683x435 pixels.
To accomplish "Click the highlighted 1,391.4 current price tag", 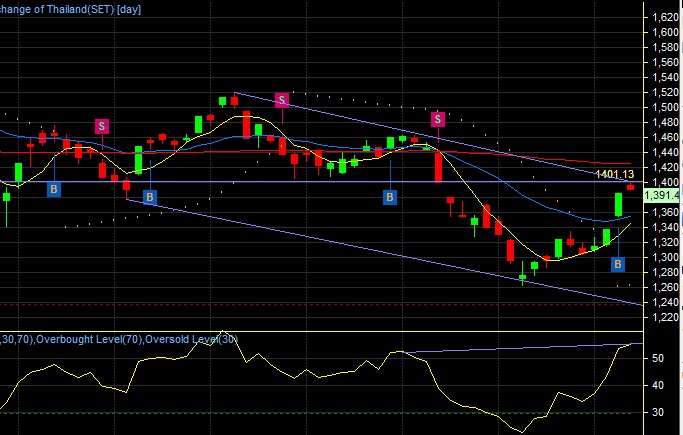I will point(663,195).
